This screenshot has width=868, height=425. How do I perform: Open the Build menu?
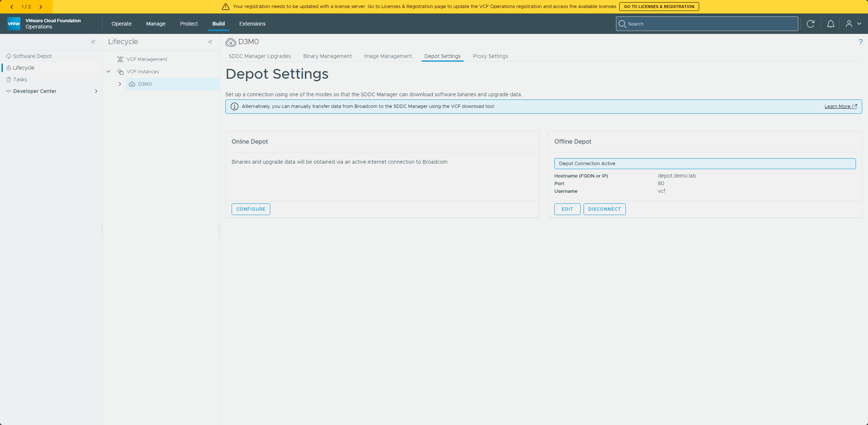[x=218, y=24]
